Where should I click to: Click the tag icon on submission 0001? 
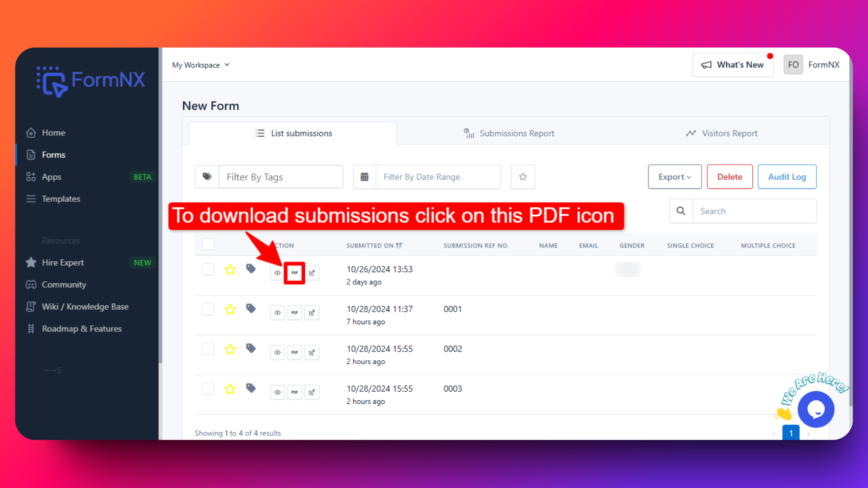tap(251, 308)
